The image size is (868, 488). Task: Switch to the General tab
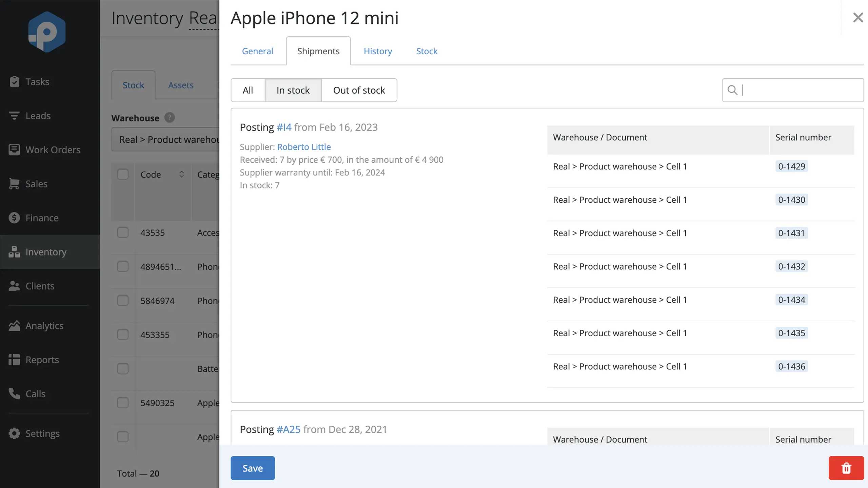(x=257, y=51)
